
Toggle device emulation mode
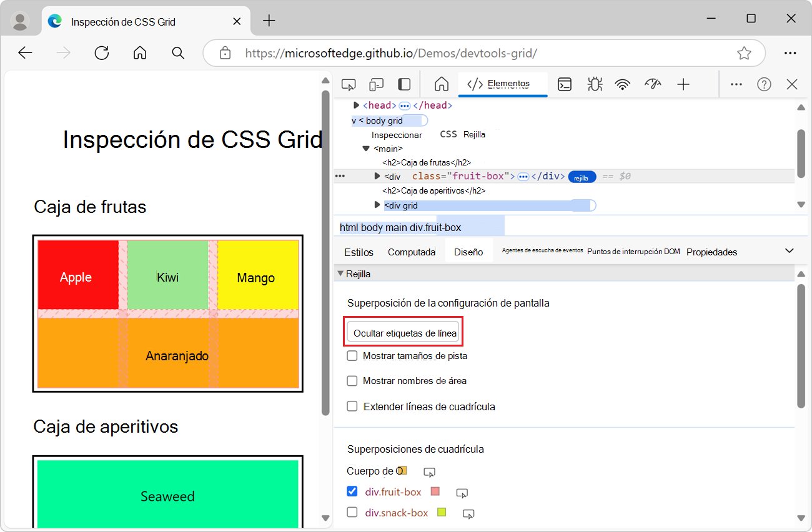click(376, 84)
